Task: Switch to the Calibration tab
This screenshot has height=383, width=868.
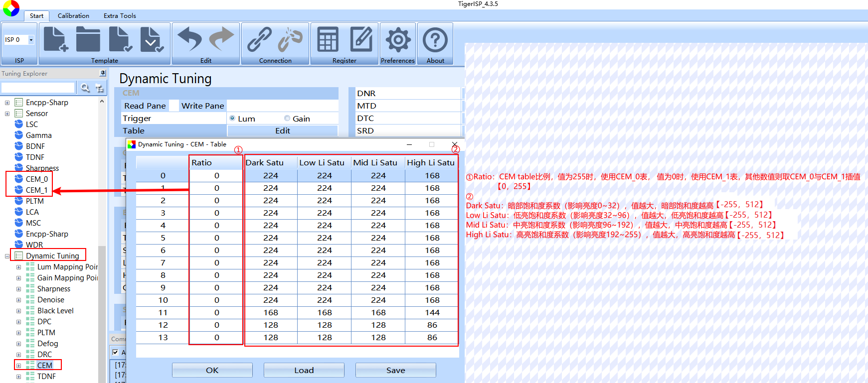Action: coord(73,15)
